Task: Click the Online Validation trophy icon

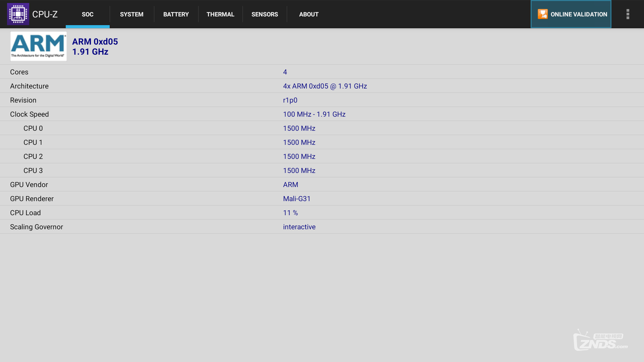Action: (x=543, y=14)
